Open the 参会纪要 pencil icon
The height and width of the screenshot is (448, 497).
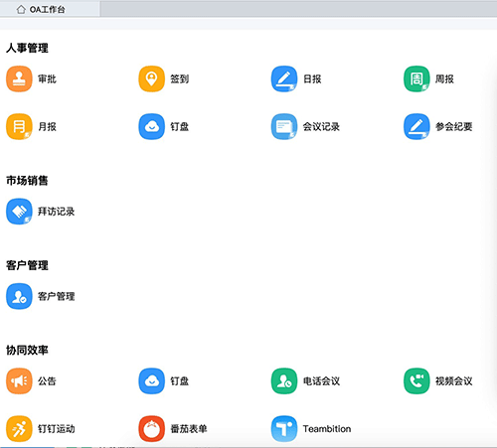pyautogui.click(x=416, y=126)
